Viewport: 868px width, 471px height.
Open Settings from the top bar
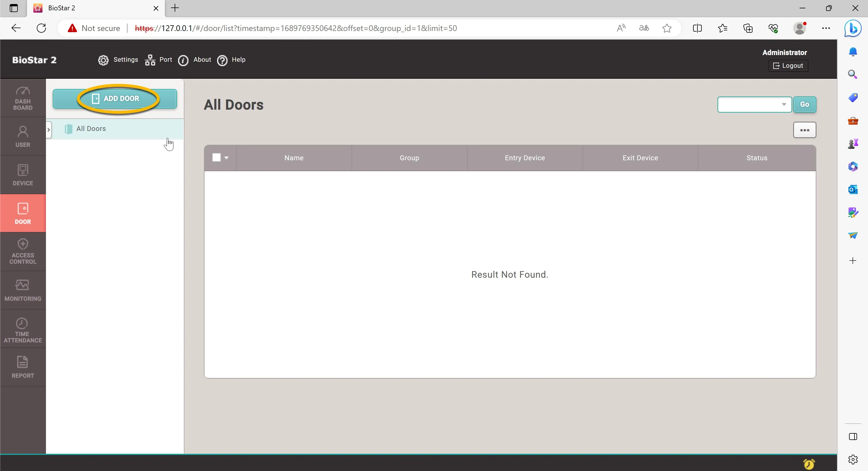pos(118,60)
